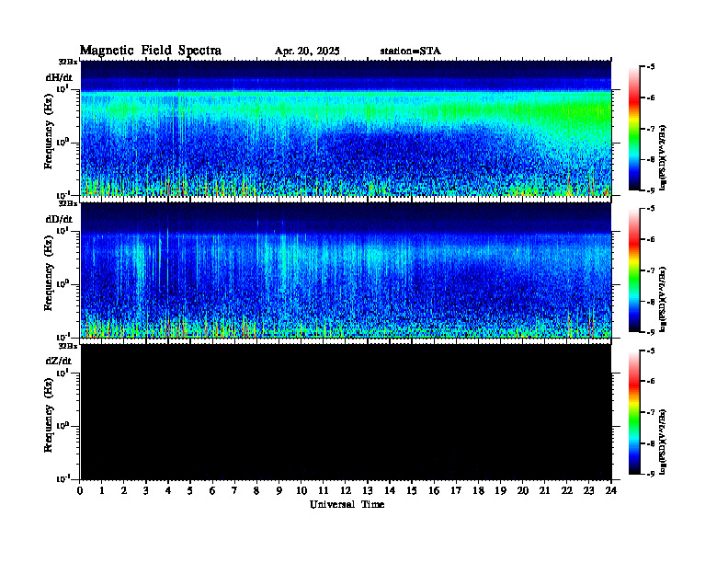Click hour 11 on the Universal Time axis
Image resolution: width=728 pixels, height=563 pixels.
[x=324, y=490]
